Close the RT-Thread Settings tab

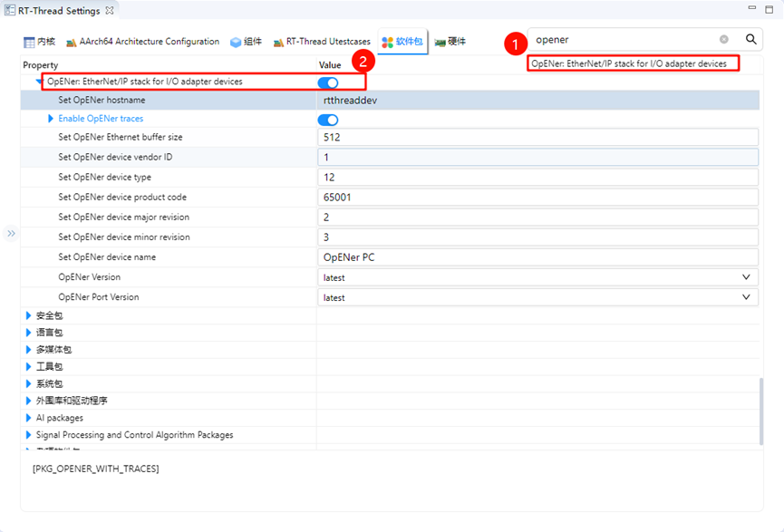(110, 11)
